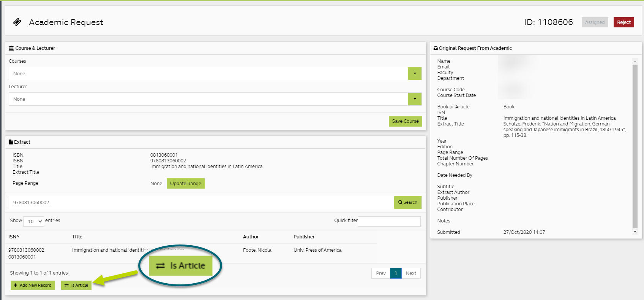Click the Original Request inbox icon
The image size is (644, 300).
436,48
